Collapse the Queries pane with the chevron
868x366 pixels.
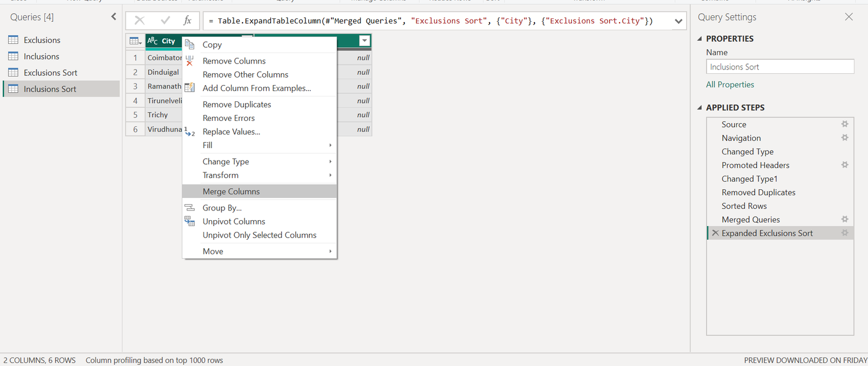coord(113,17)
